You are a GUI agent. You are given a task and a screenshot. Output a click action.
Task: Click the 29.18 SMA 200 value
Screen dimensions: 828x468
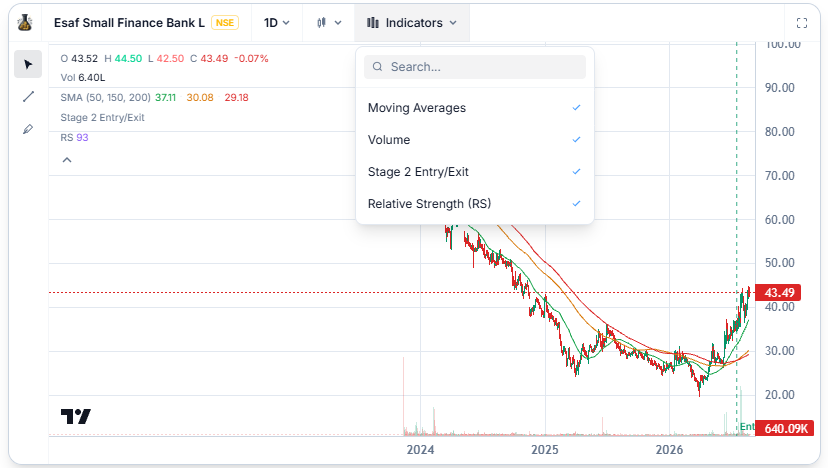click(x=236, y=97)
